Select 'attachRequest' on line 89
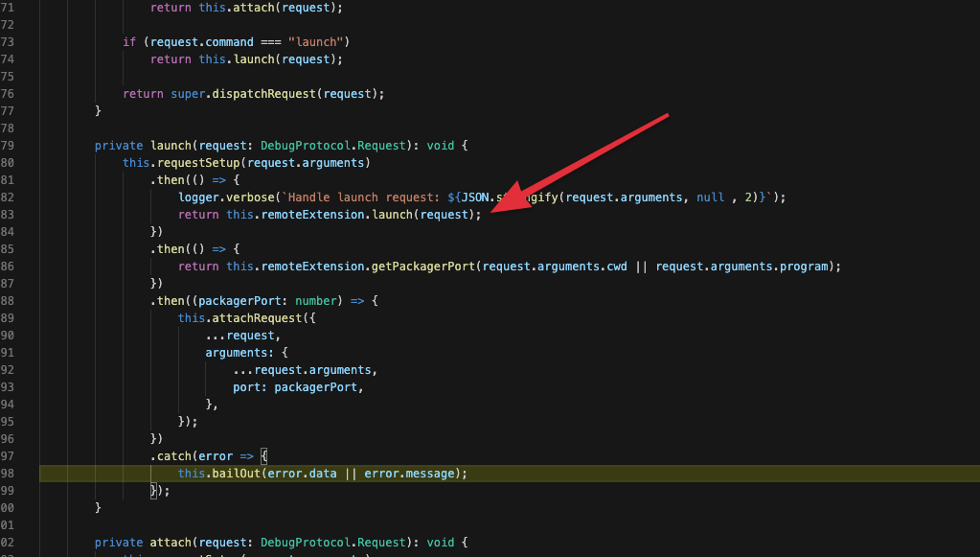The width and height of the screenshot is (980, 557). [257, 318]
